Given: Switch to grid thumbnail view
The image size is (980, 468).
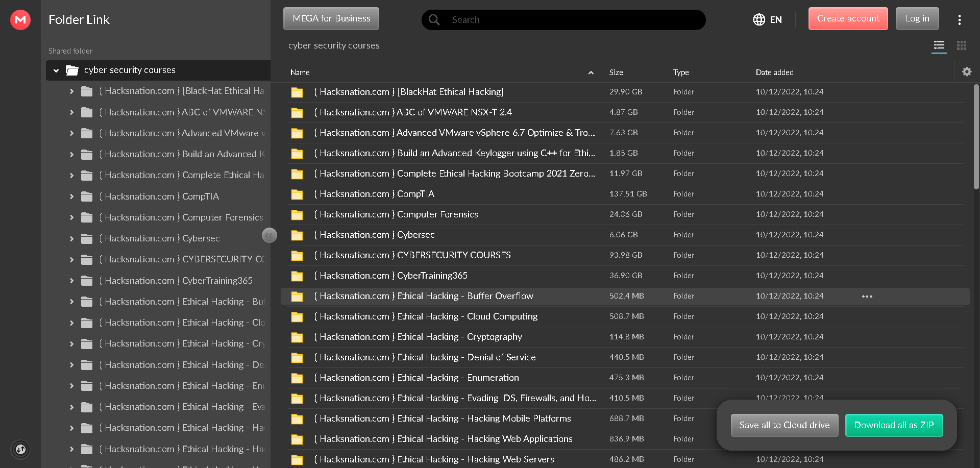Looking at the screenshot, I should coord(962,45).
